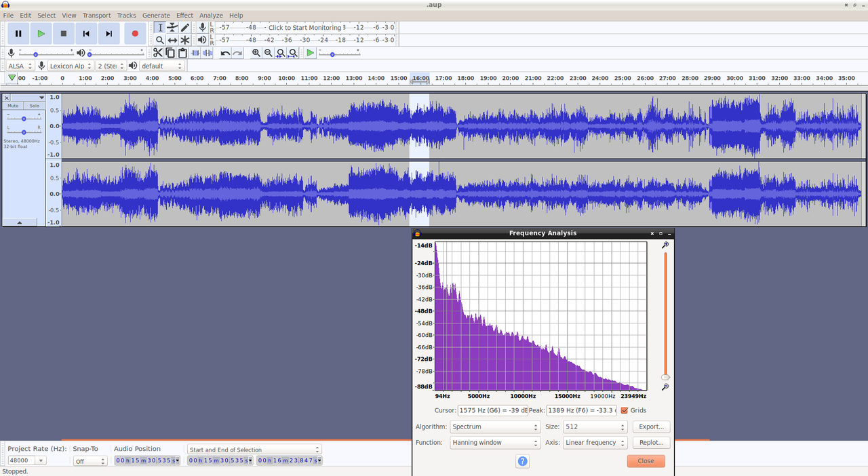Click the Pause transport button
868x476 pixels.
coord(18,33)
